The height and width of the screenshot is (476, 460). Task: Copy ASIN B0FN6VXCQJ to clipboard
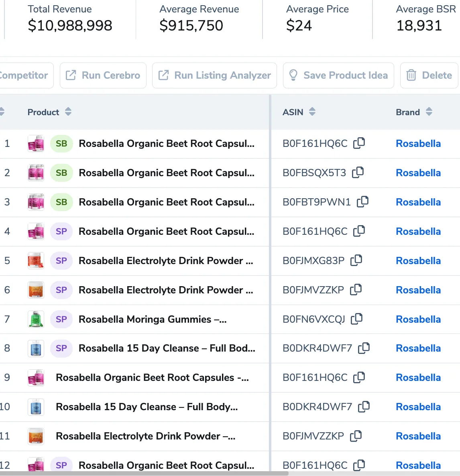357,319
